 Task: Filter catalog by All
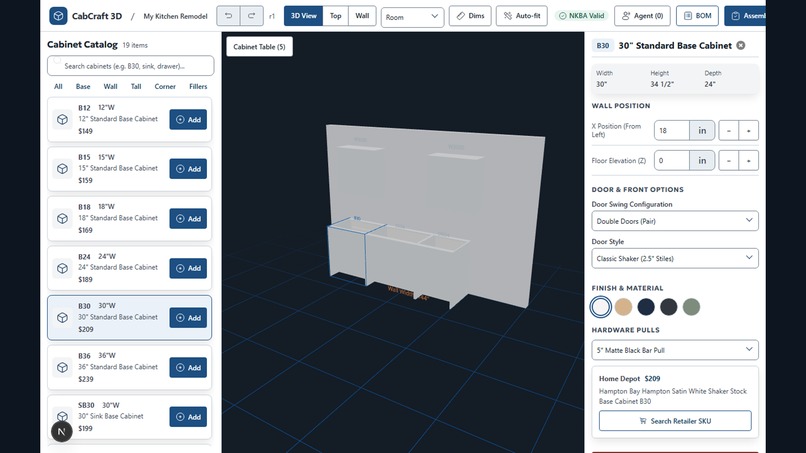[58, 86]
